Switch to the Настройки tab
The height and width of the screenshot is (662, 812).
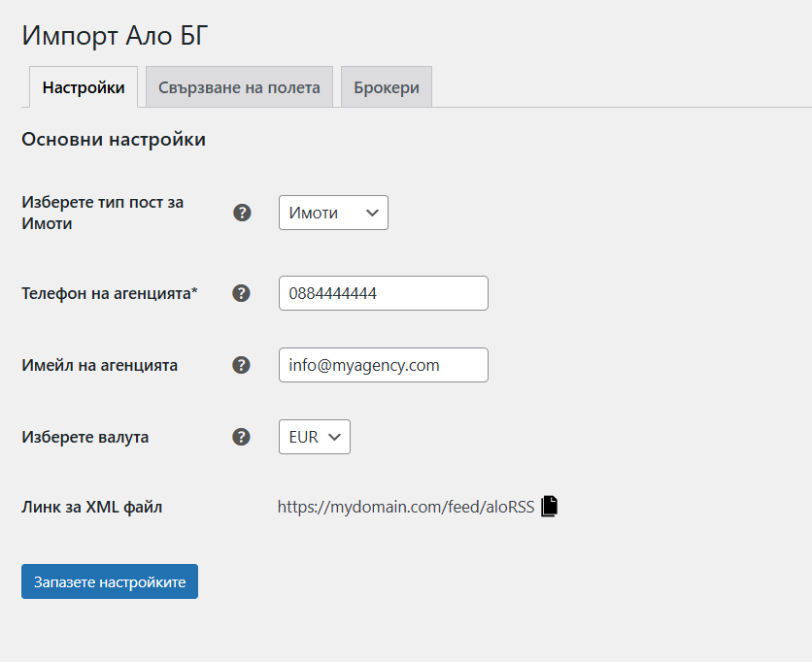84,87
